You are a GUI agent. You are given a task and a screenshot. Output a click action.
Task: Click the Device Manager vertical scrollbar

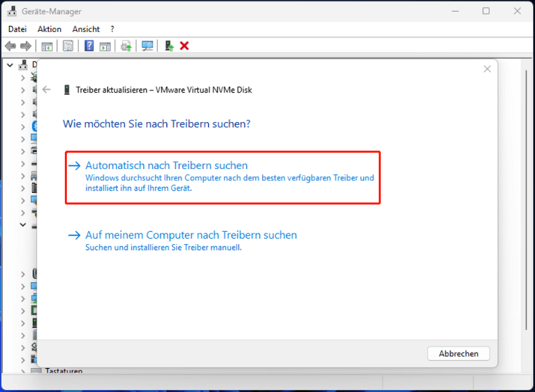[x=526, y=199]
